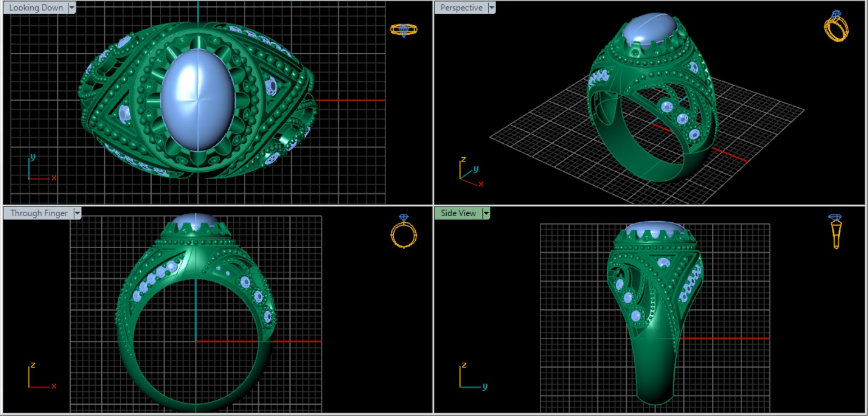Image resolution: width=868 pixels, height=416 pixels.
Task: Open the Looking Down viewport dropdown arrow
Action: pos(71,8)
